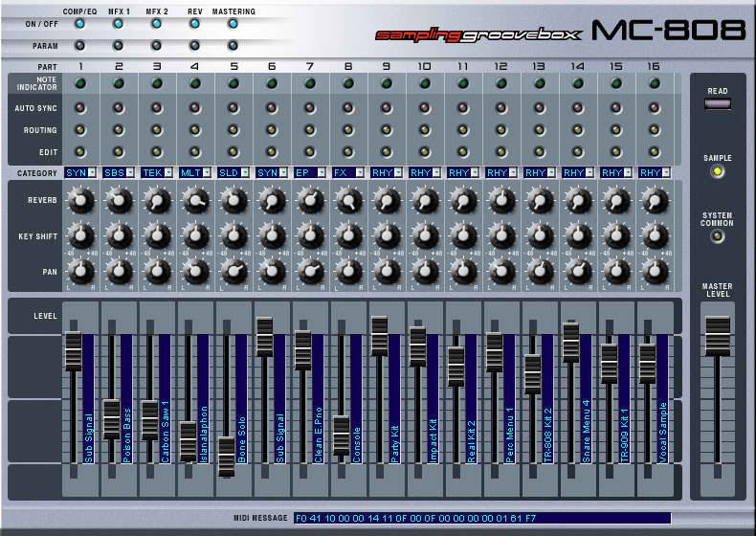Toggle COMP/EQ on/off LED

[x=80, y=24]
